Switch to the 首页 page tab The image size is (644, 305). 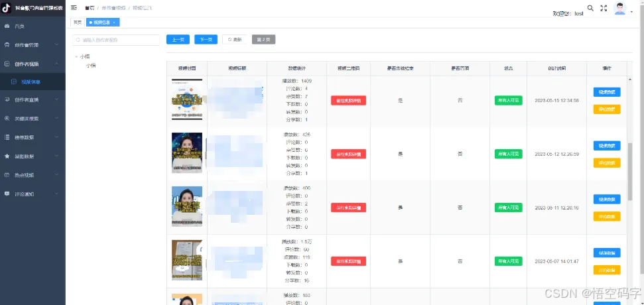click(78, 23)
